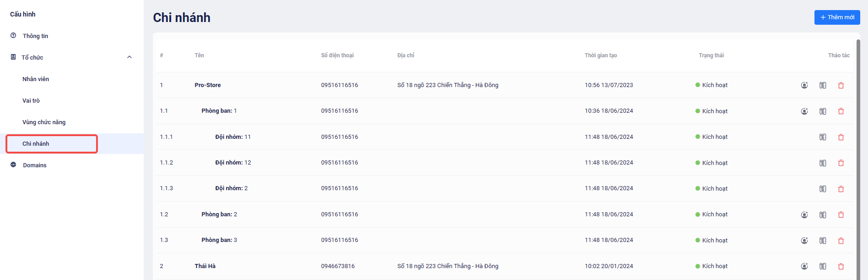Open Thông tin in sidebar
The width and height of the screenshot is (868, 280).
click(35, 36)
